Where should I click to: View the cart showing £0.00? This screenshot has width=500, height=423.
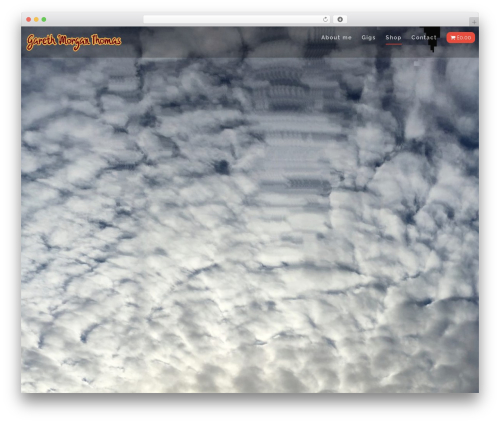point(461,38)
